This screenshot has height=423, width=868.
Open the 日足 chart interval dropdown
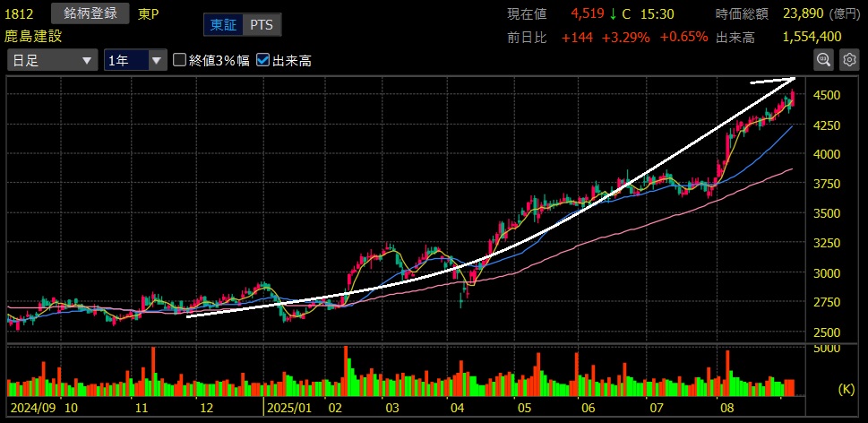[x=52, y=60]
